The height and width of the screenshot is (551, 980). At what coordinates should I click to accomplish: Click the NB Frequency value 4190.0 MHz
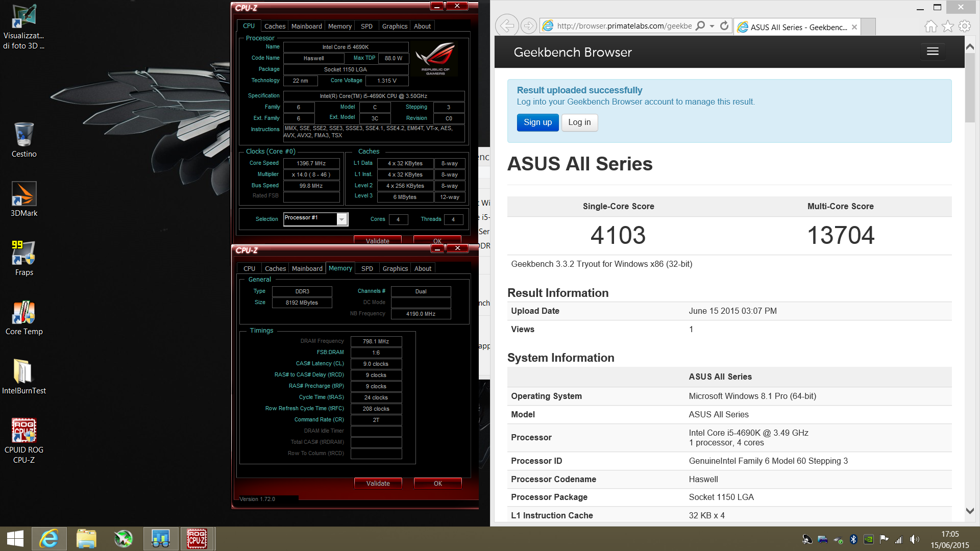click(x=421, y=314)
